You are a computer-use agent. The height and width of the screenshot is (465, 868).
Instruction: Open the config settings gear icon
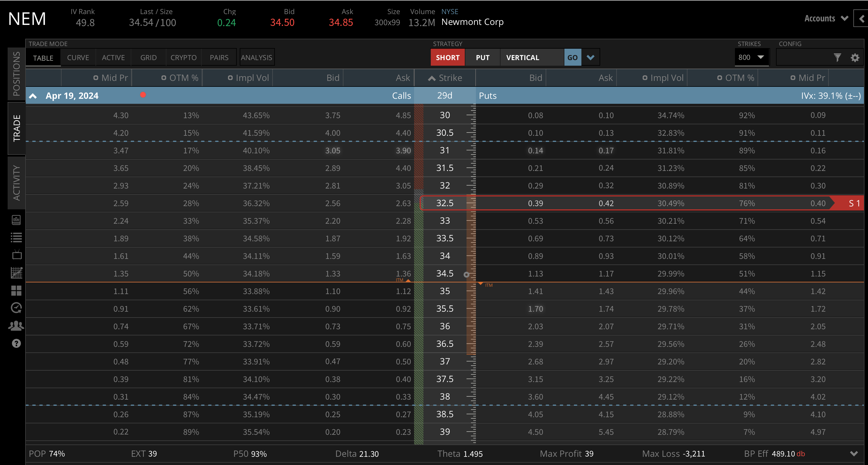click(855, 58)
